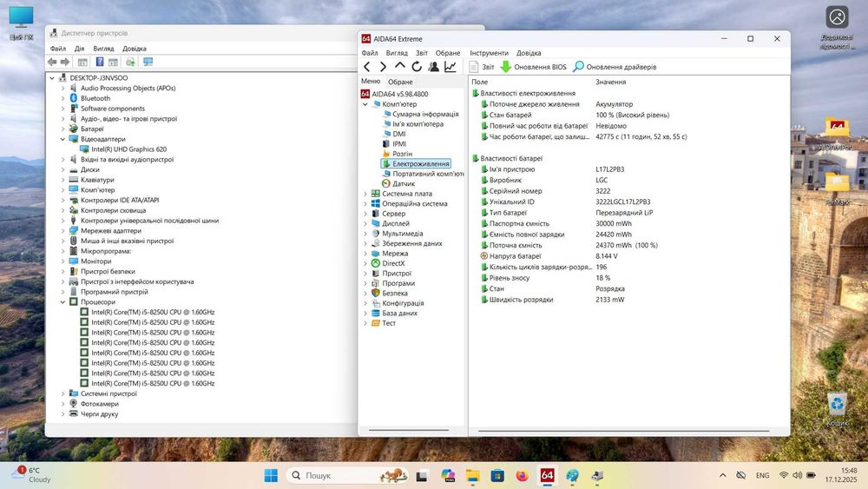
Task: Expand Мультимедіа node
Action: [x=365, y=234]
